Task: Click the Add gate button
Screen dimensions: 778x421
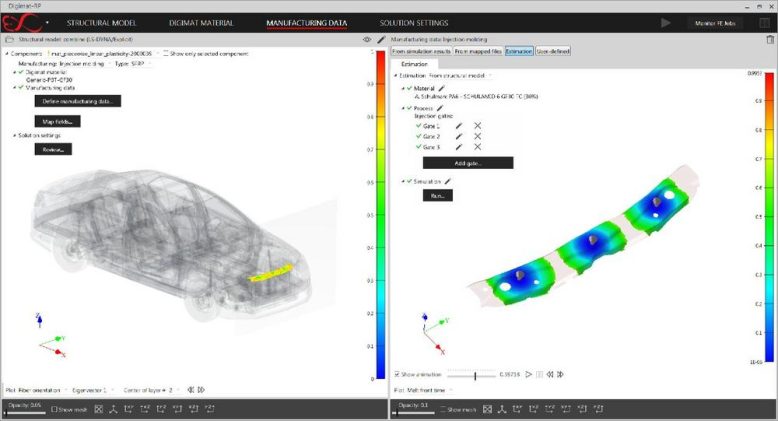Action: coord(467,162)
